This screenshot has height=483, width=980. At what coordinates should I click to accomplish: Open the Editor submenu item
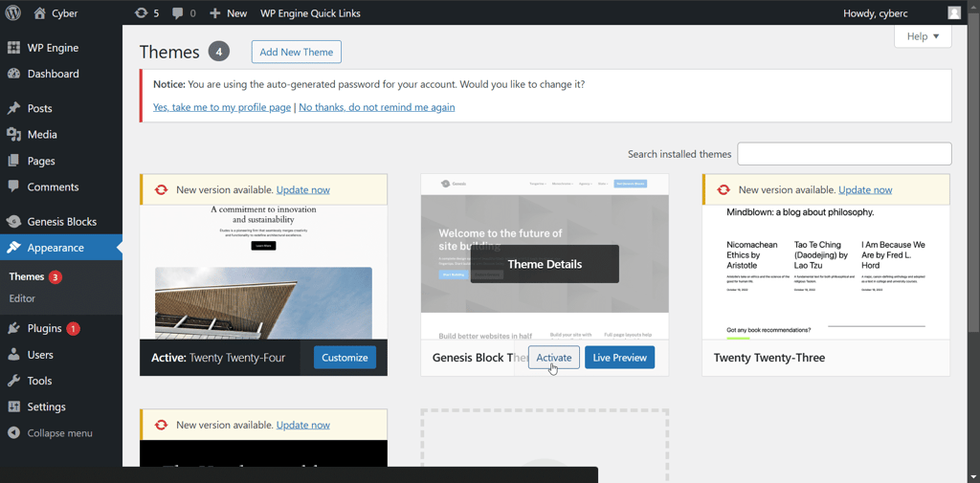point(22,298)
